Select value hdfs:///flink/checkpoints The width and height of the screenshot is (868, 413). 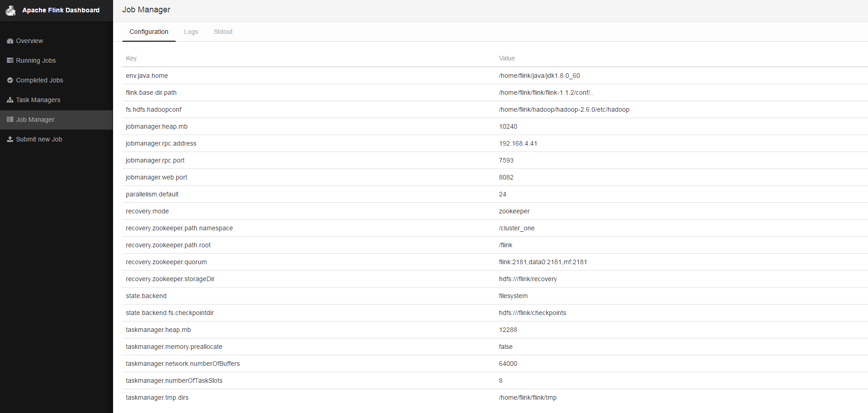532,313
